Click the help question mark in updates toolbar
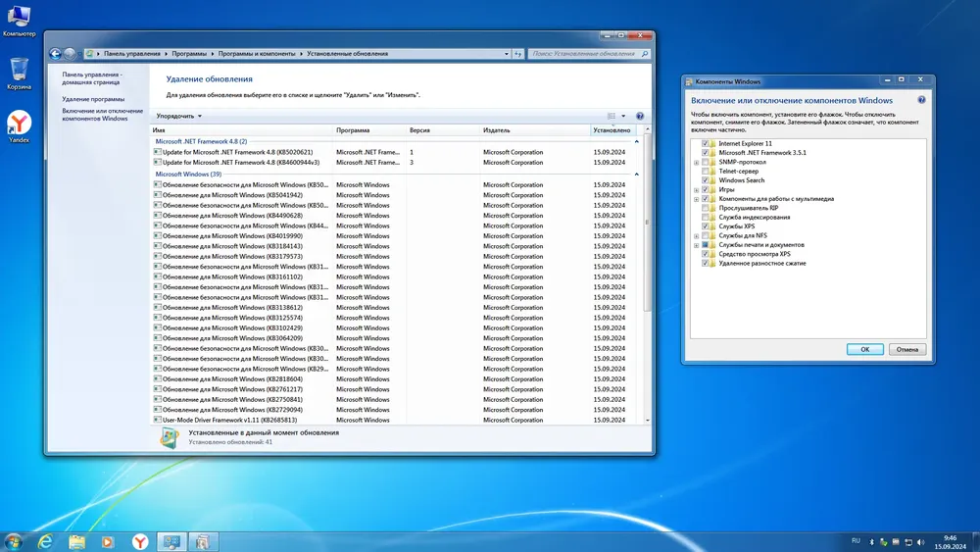The image size is (980, 552). point(640,116)
